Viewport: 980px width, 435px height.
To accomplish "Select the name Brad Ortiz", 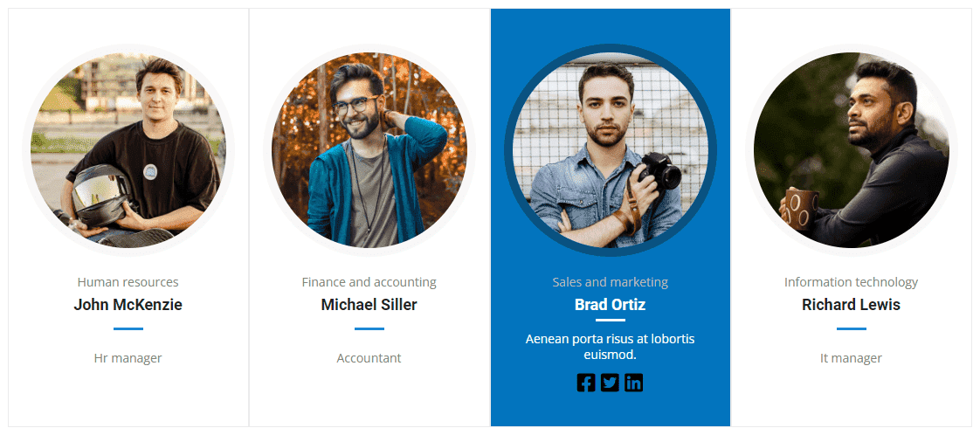I will click(x=610, y=305).
